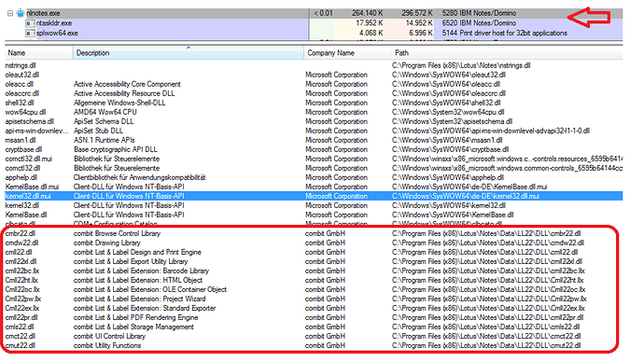Click the splwow64.exe process icon
Viewport: 644px width, 362px height.
click(x=30, y=34)
